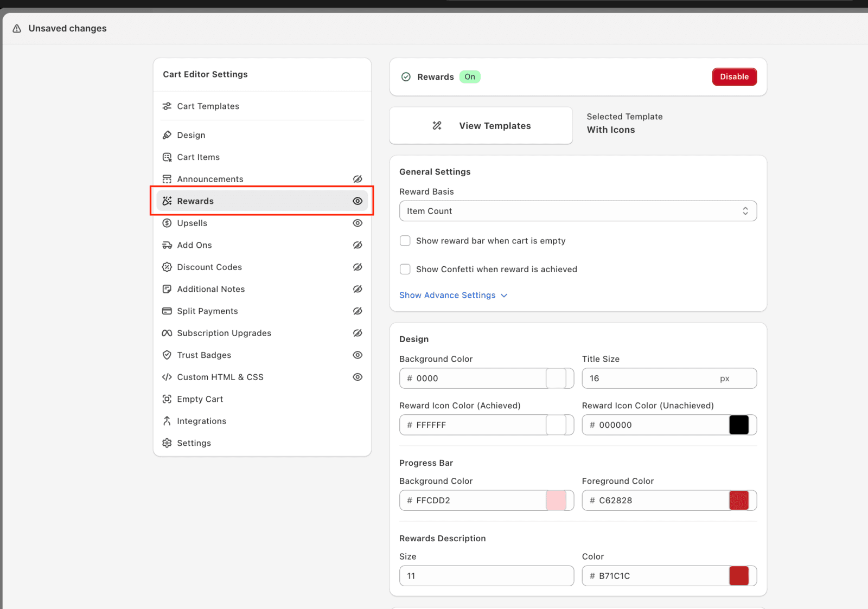Open Progress Bar Background Color pink swatch

coord(556,501)
